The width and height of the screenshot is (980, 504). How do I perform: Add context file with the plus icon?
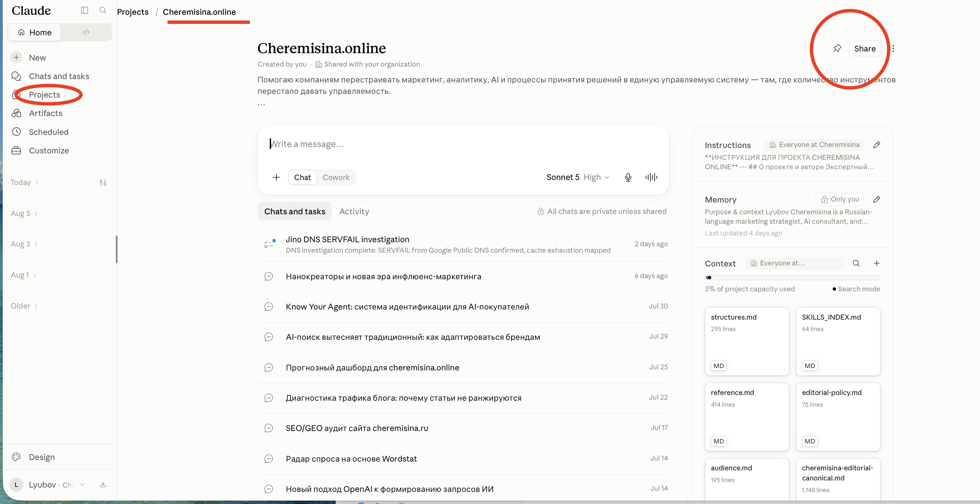click(876, 263)
